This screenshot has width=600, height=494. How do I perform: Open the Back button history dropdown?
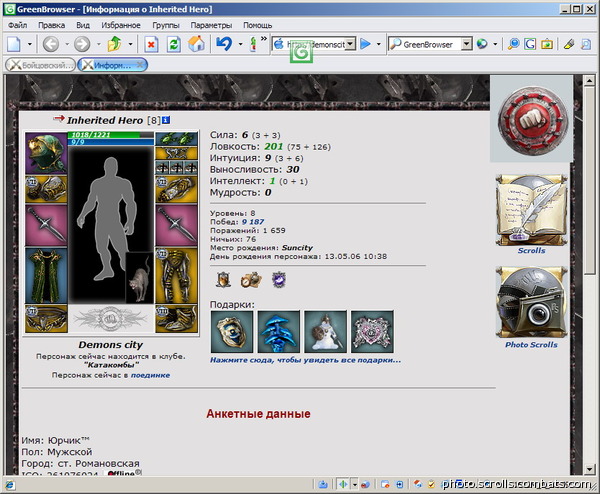[x=67, y=44]
